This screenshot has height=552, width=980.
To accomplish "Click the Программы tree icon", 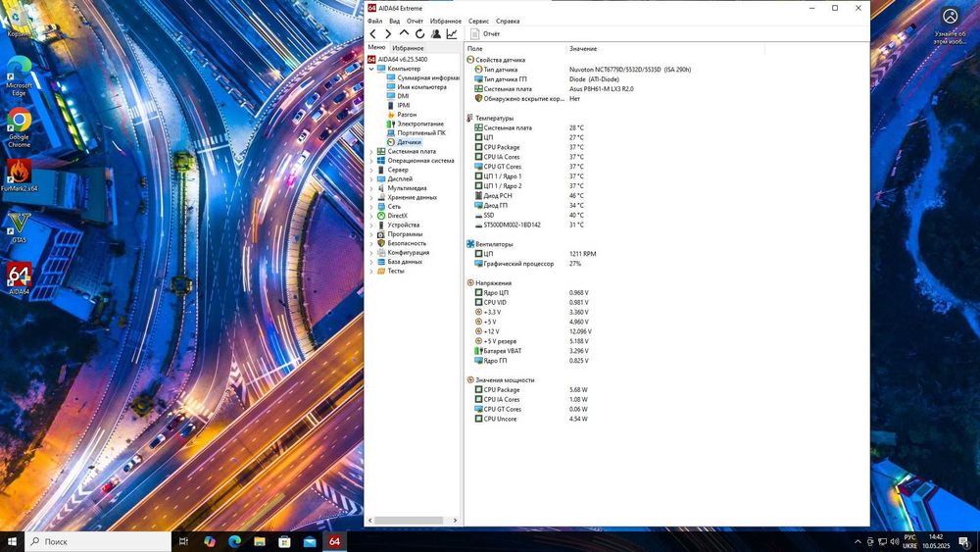I will [x=381, y=233].
